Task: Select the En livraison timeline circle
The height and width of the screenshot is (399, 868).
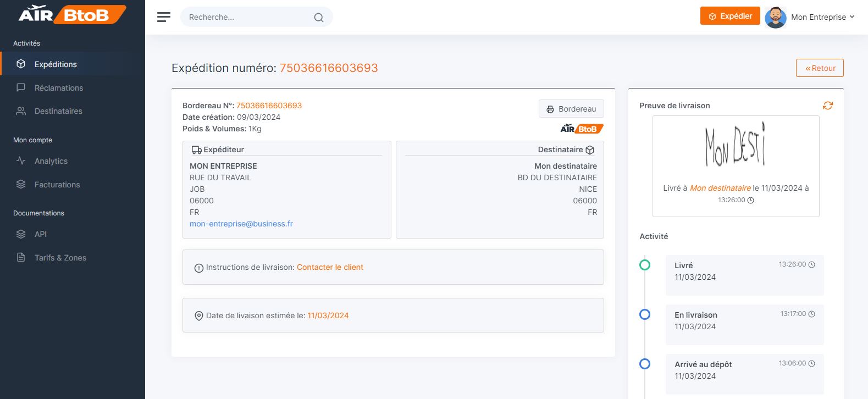Action: pos(645,314)
